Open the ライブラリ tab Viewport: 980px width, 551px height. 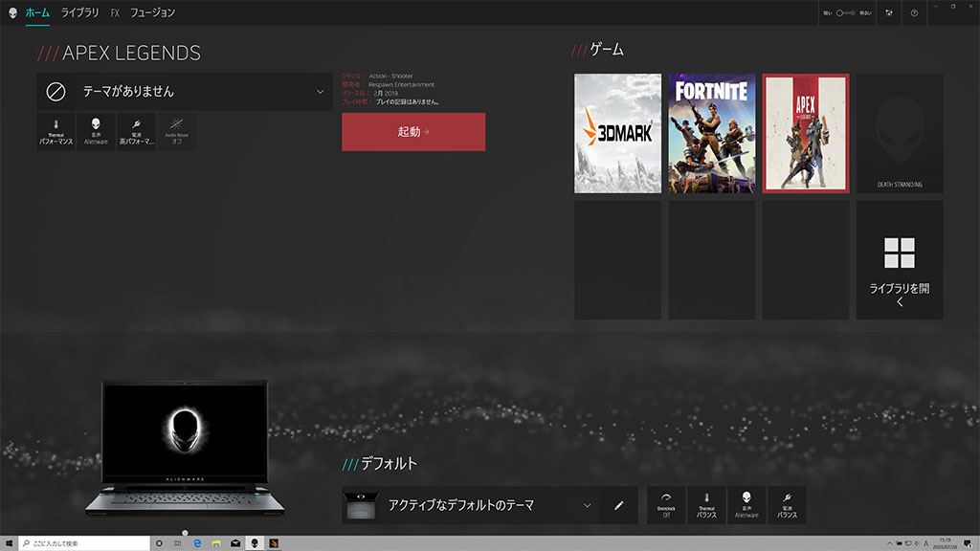point(79,12)
